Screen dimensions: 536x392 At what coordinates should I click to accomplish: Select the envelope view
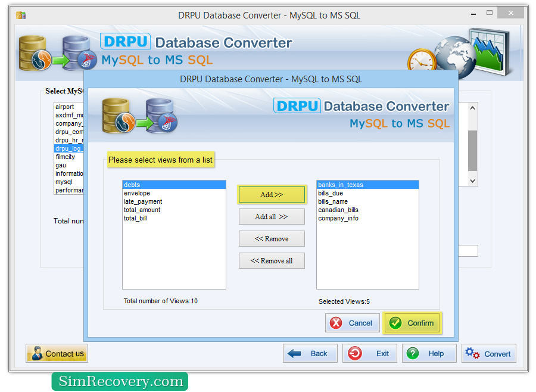(174, 193)
